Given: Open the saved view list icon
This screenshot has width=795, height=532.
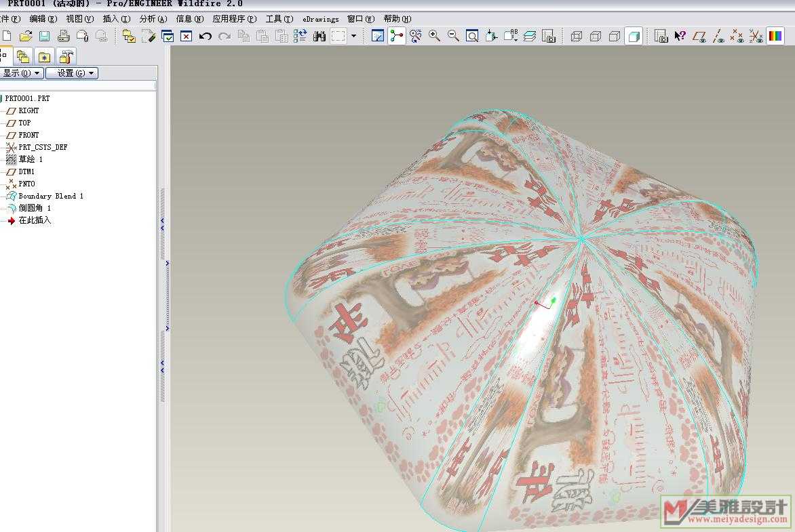Looking at the screenshot, I should (511, 36).
